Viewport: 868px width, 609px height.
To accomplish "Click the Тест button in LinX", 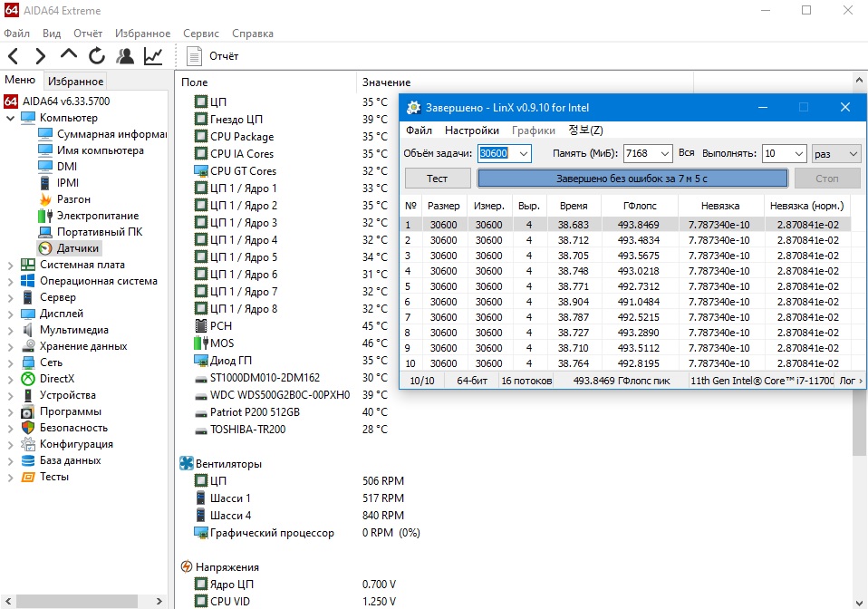I will point(438,179).
